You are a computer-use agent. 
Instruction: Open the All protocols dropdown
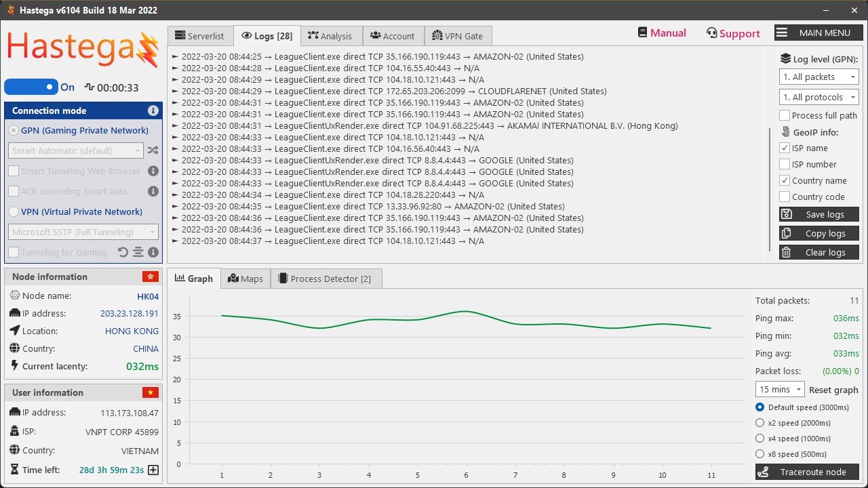tap(818, 97)
